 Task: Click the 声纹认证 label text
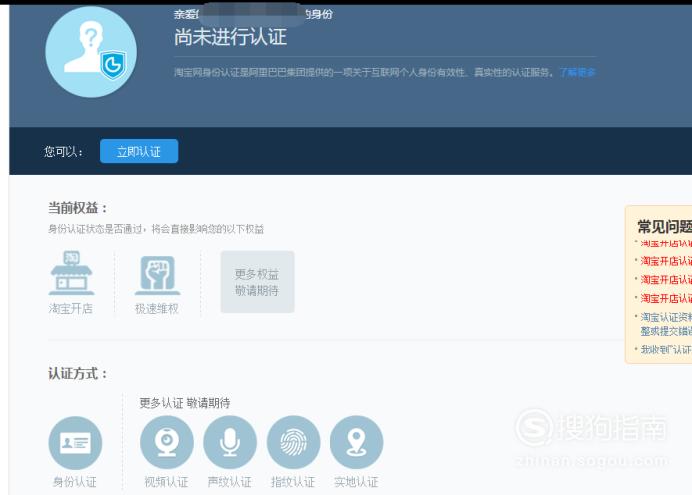click(x=229, y=482)
